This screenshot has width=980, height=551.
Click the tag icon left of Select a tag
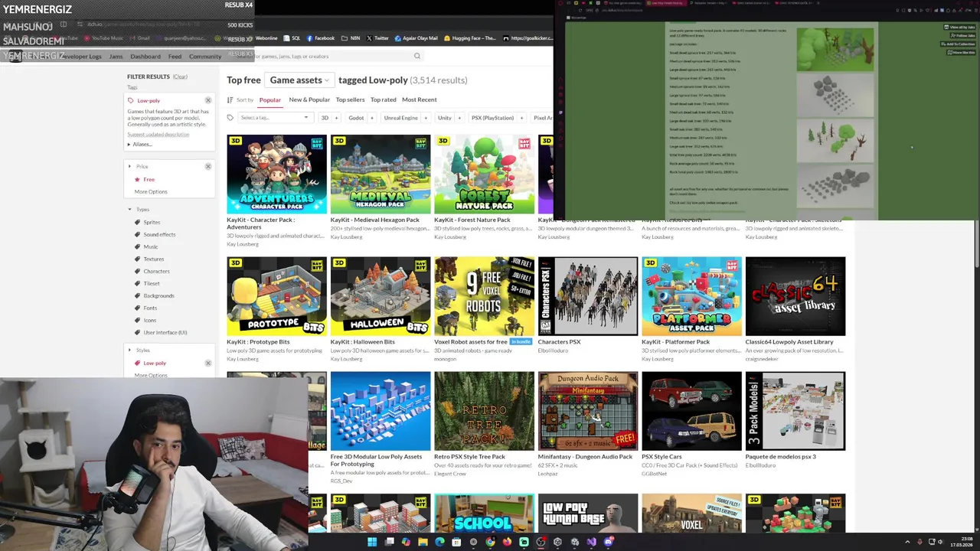(x=230, y=118)
